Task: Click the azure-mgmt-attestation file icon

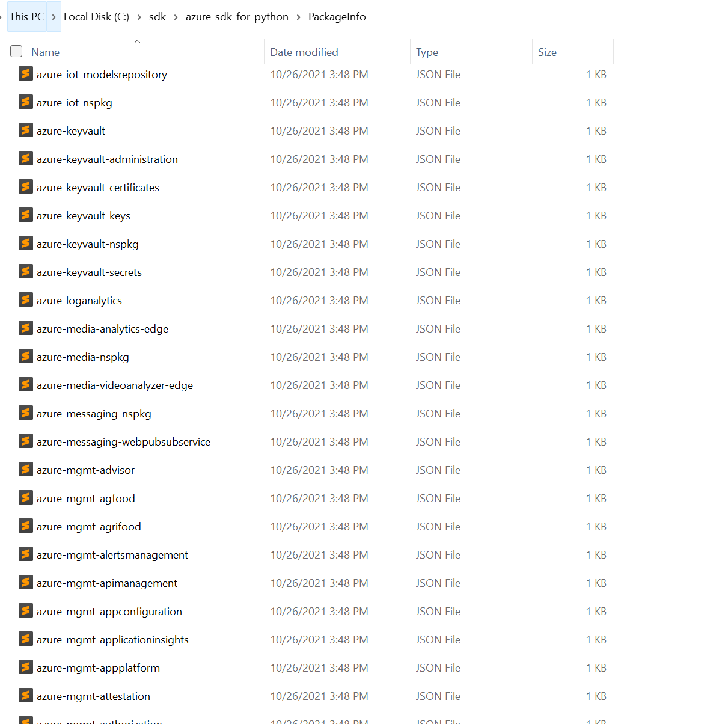Action: (x=26, y=695)
